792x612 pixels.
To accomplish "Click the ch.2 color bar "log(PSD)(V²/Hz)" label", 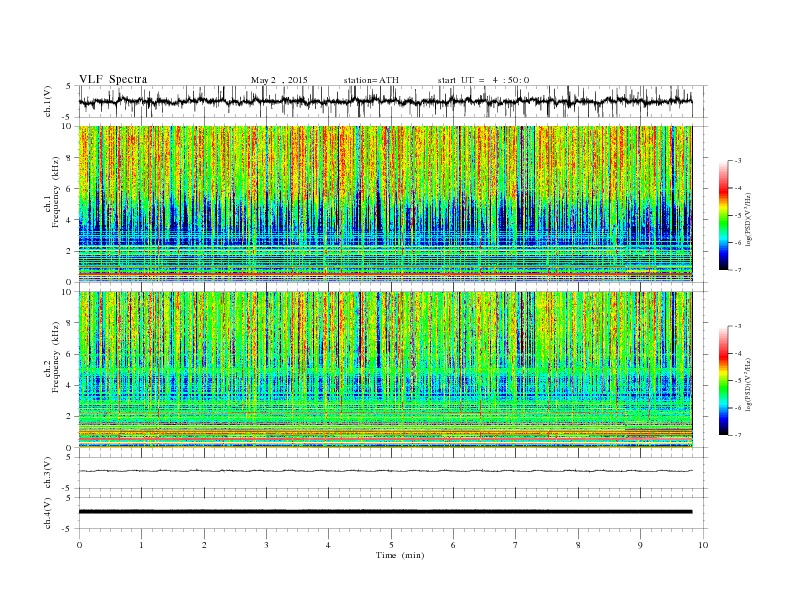I will [x=749, y=383].
